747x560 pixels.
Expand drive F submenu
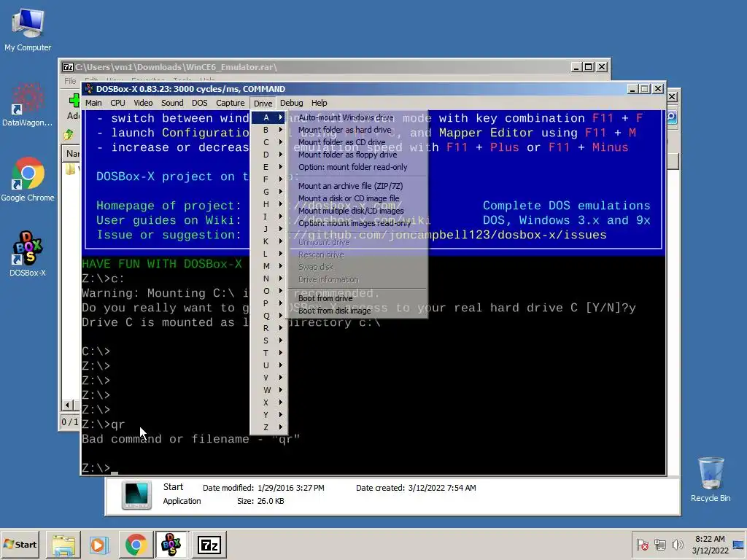click(x=268, y=179)
